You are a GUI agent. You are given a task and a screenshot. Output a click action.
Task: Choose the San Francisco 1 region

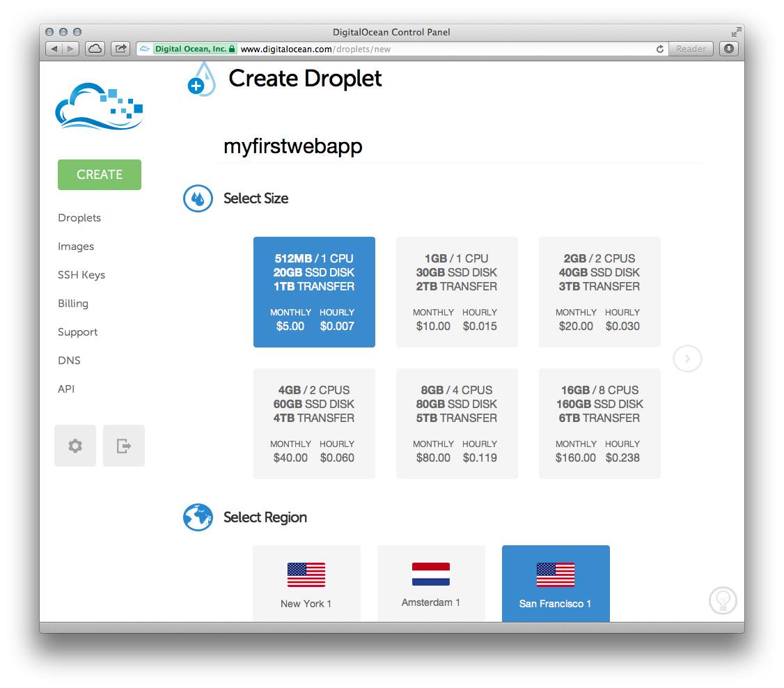click(556, 584)
